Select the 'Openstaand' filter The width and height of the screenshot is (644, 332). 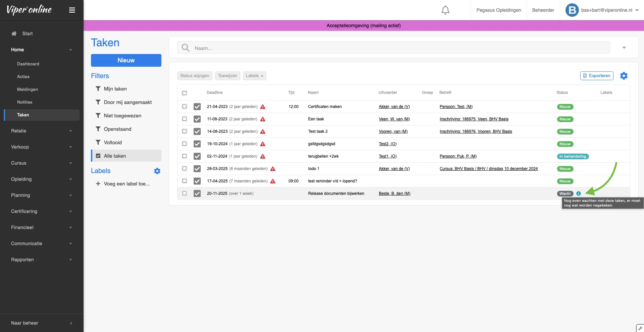click(x=117, y=129)
